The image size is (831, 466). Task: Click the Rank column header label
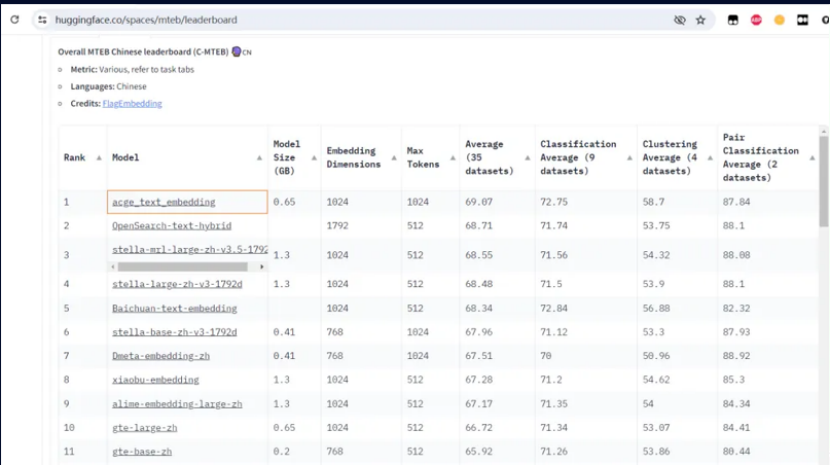coord(74,158)
